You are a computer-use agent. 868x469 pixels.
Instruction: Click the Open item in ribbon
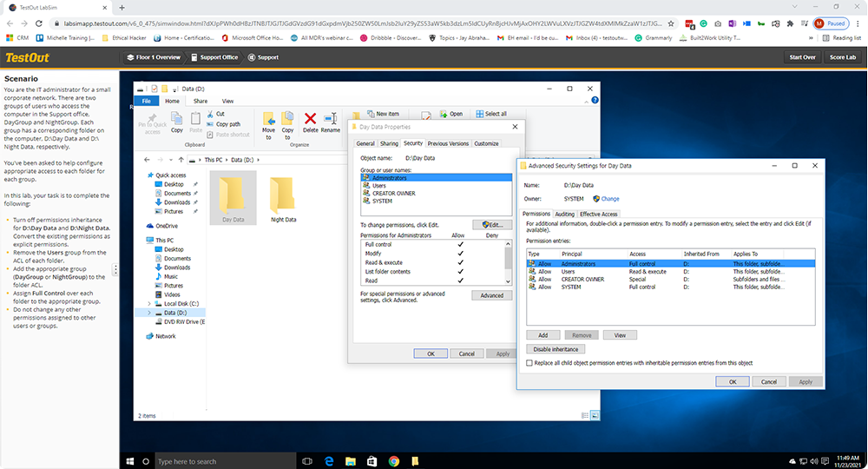point(451,114)
